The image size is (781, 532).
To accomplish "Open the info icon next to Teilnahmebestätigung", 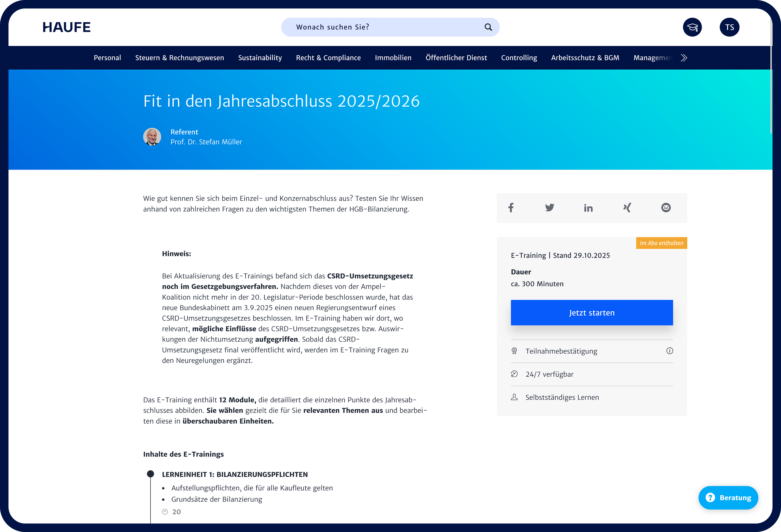I will coord(670,351).
